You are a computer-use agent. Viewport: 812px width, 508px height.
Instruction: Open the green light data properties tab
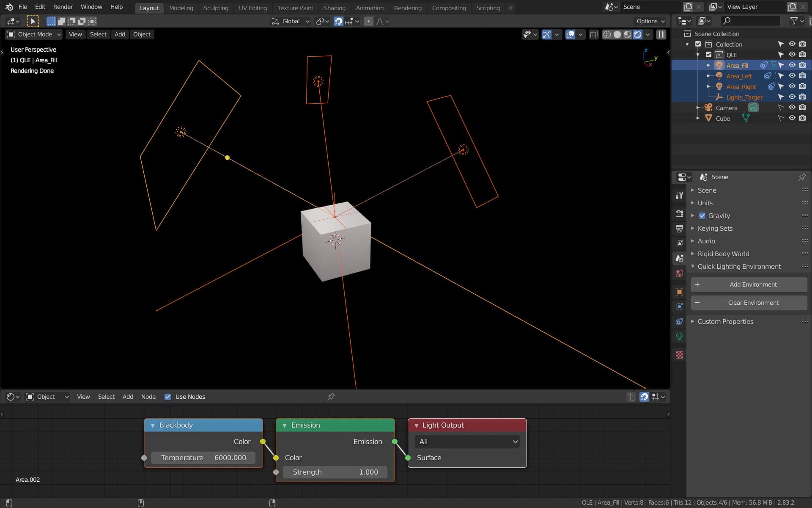(x=680, y=336)
